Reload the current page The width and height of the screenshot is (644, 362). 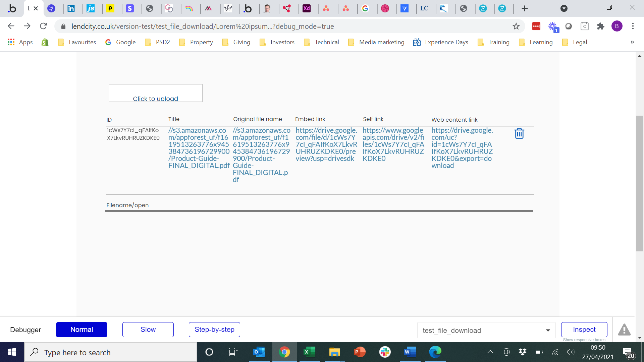(43, 26)
